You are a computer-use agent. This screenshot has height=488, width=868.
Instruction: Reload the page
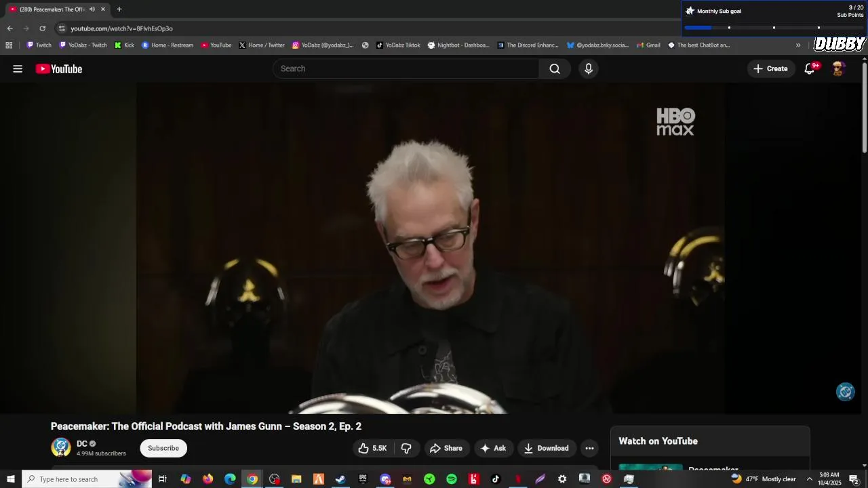coord(42,28)
